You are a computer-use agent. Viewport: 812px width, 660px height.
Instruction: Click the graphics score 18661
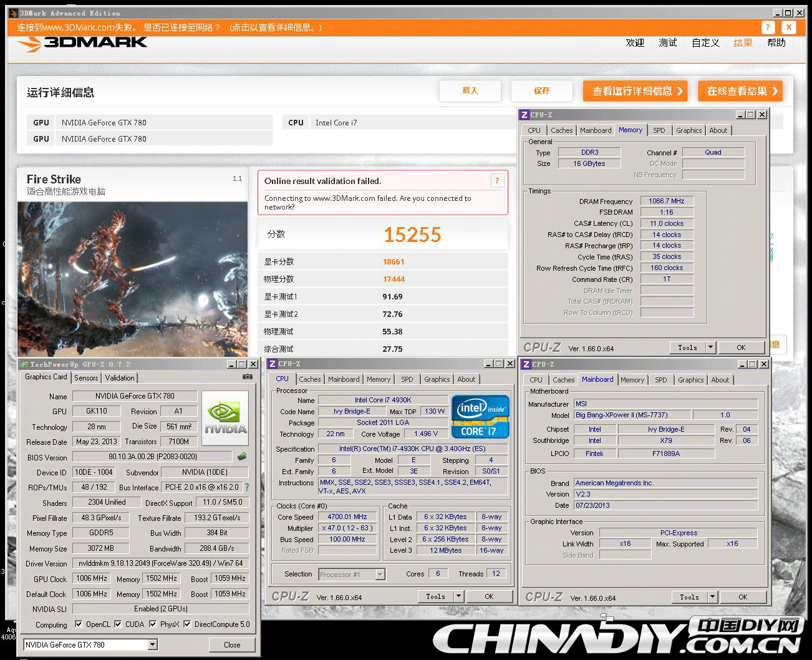click(x=394, y=262)
